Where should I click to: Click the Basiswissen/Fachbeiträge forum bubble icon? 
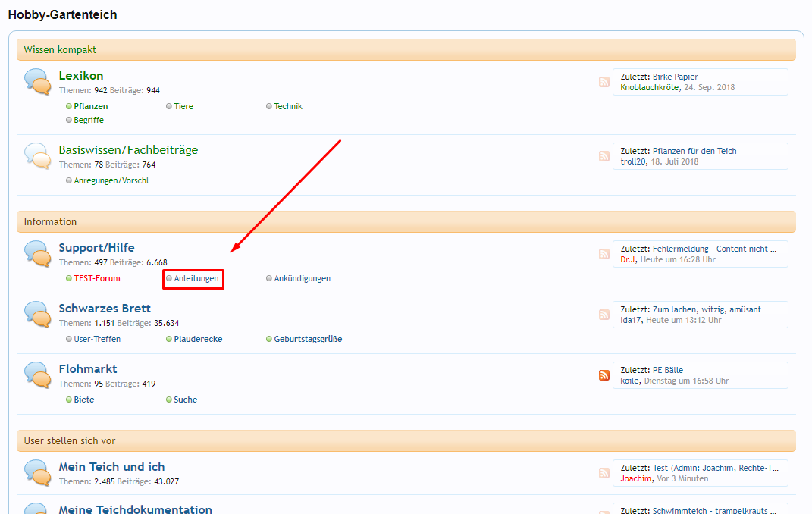pos(38,156)
